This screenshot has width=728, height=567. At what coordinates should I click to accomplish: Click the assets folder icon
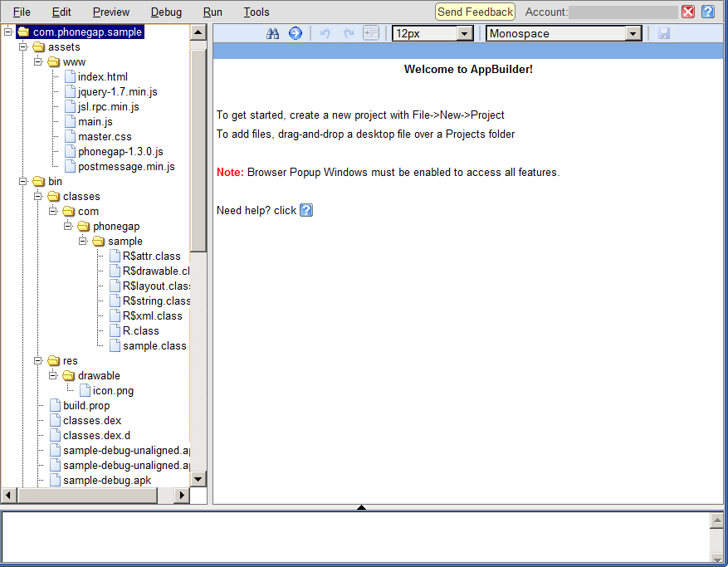(x=38, y=46)
